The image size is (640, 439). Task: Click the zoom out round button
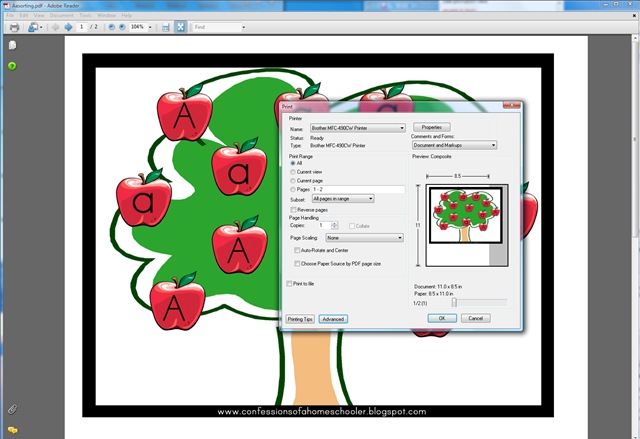111,27
